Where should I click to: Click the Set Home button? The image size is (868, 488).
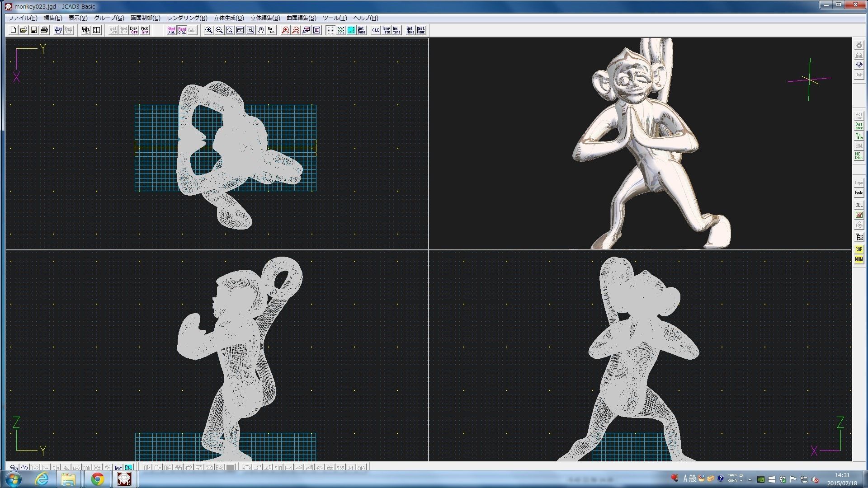point(410,30)
